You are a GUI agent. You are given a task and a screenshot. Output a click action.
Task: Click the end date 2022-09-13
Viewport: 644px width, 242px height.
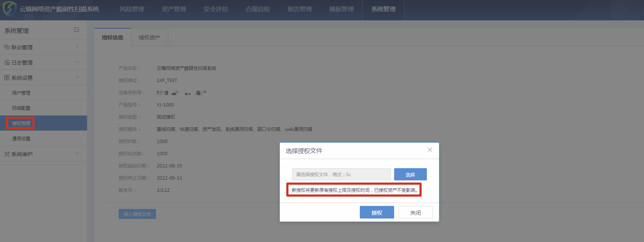coord(170,178)
